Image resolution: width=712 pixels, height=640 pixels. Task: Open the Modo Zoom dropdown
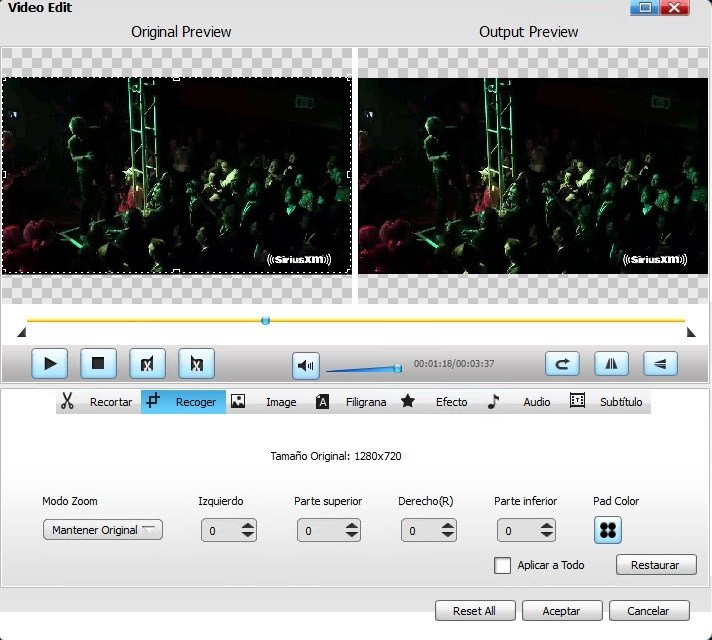tap(103, 530)
